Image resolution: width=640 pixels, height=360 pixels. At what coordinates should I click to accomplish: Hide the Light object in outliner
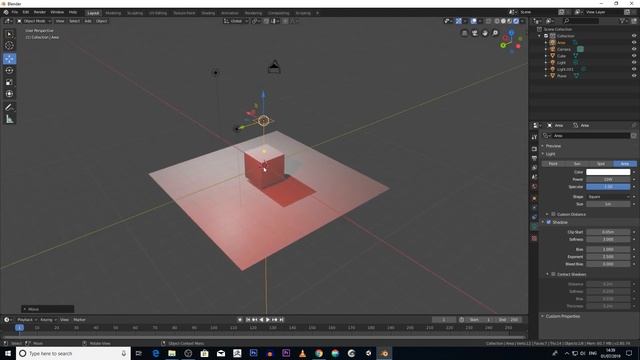(x=634, y=62)
